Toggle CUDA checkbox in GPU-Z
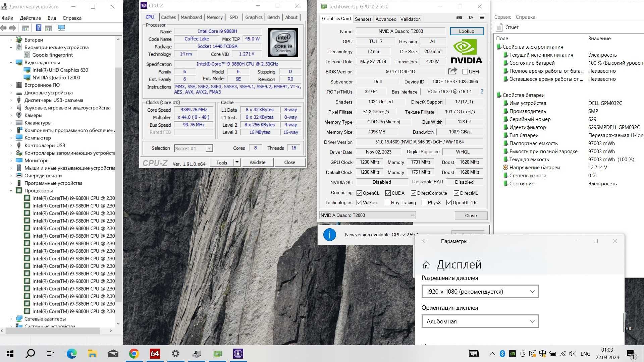Screen dimensions: 644x362 point(388,193)
